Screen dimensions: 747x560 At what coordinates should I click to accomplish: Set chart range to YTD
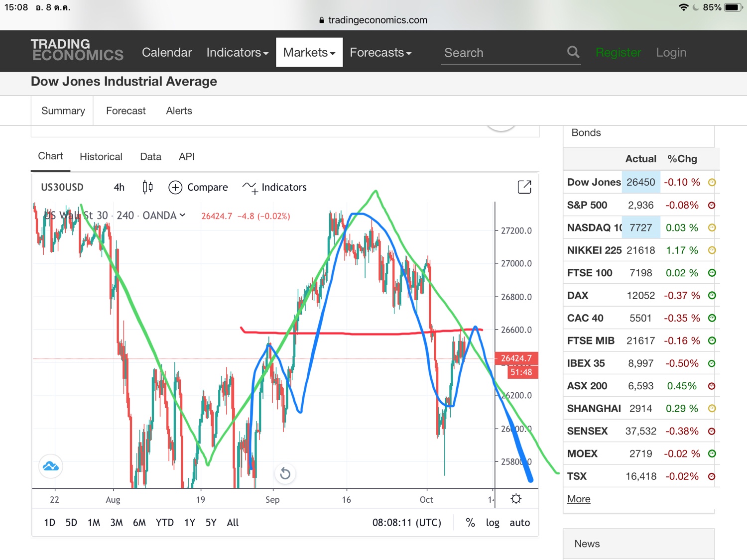[165, 523]
